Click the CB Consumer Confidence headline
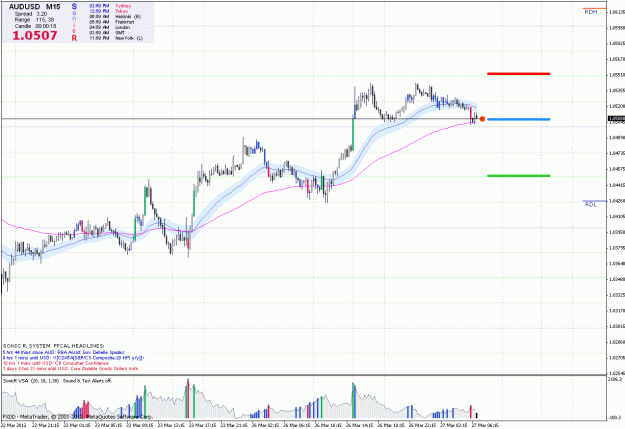625x429 pixels. [56, 363]
